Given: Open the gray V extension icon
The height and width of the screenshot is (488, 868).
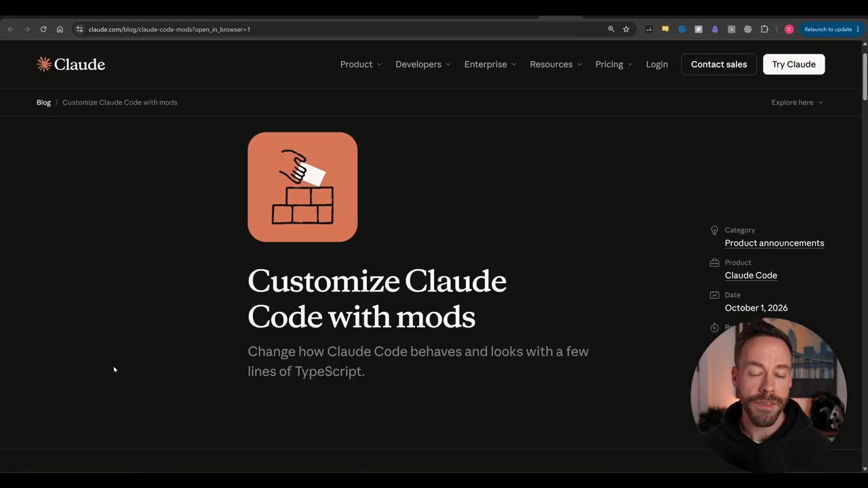Looking at the screenshot, I should [732, 29].
